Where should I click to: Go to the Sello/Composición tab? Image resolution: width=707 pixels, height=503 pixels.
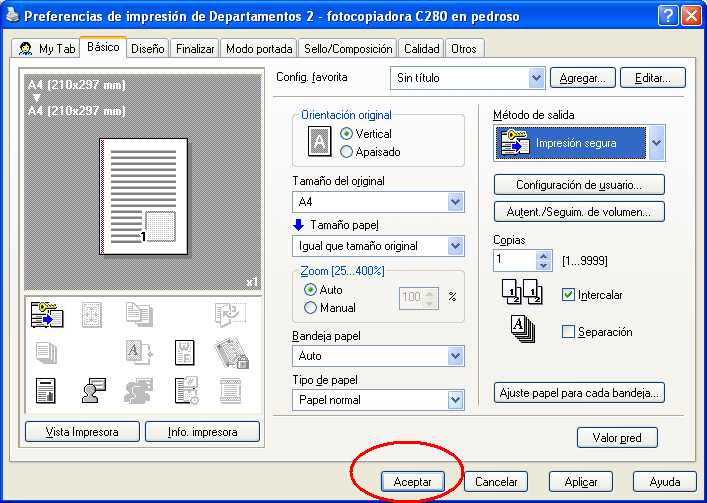click(x=348, y=49)
